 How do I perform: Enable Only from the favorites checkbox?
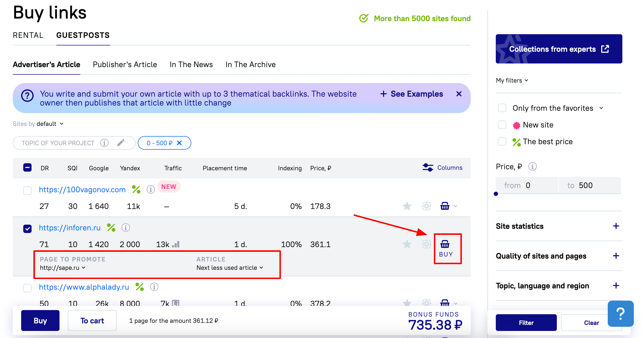tap(502, 108)
